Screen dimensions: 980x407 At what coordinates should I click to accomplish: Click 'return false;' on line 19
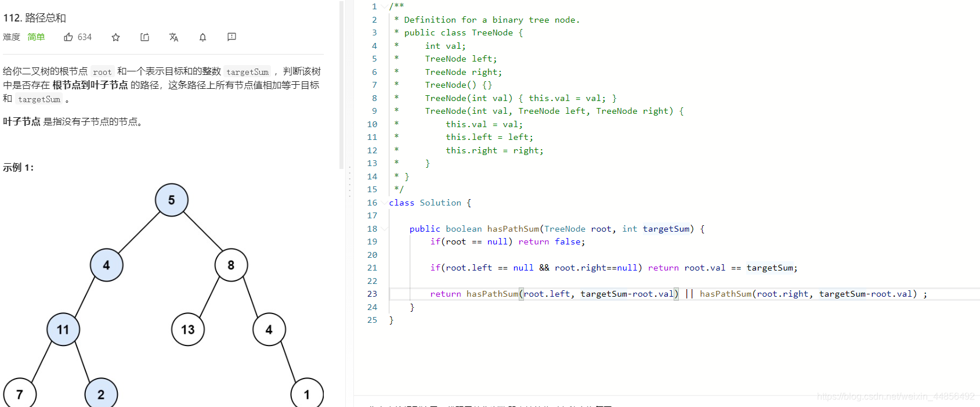coord(552,242)
